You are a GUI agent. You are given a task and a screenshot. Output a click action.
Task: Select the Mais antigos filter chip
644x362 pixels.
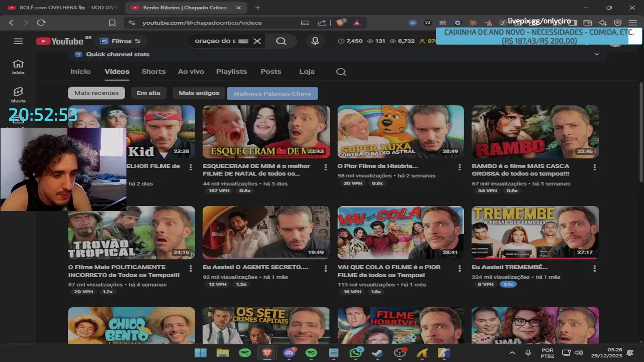pos(199,93)
